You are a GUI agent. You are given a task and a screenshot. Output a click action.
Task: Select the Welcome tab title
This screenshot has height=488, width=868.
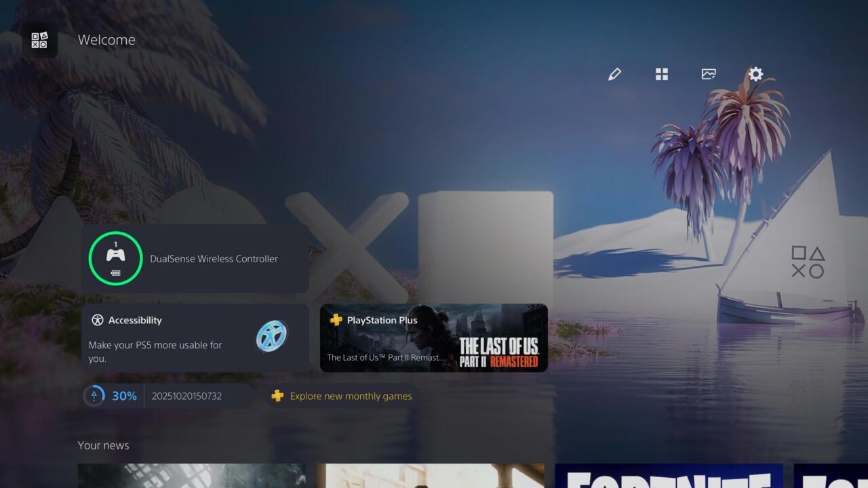(106, 40)
